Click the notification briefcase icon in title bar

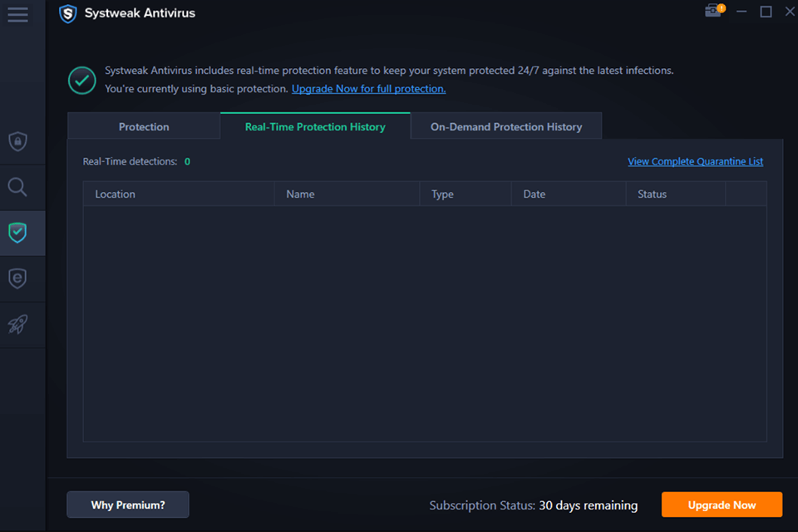click(715, 11)
